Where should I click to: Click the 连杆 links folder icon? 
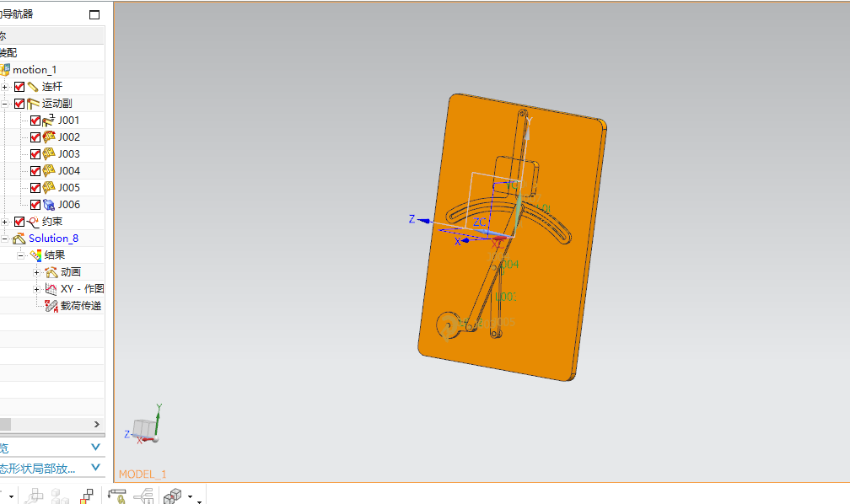point(33,87)
